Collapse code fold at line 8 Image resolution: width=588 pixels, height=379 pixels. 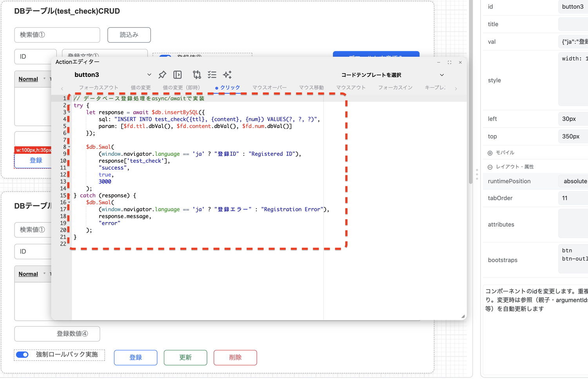click(69, 147)
